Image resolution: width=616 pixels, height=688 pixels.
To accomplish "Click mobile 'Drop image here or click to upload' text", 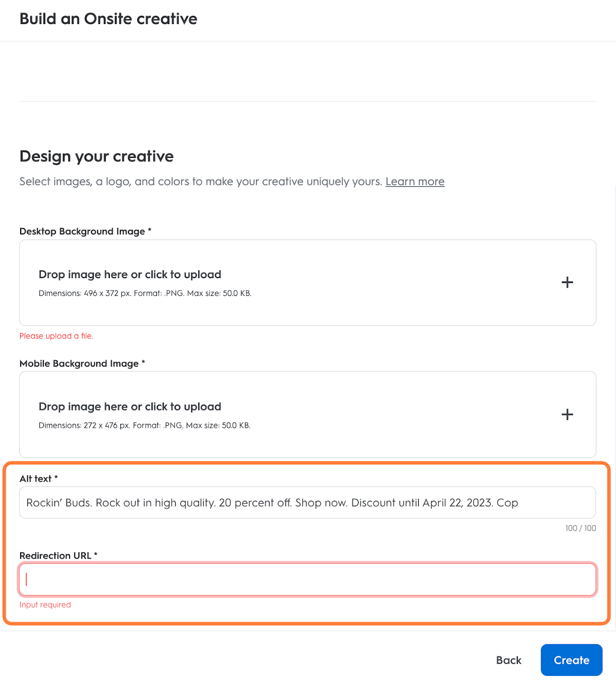I will point(130,407).
